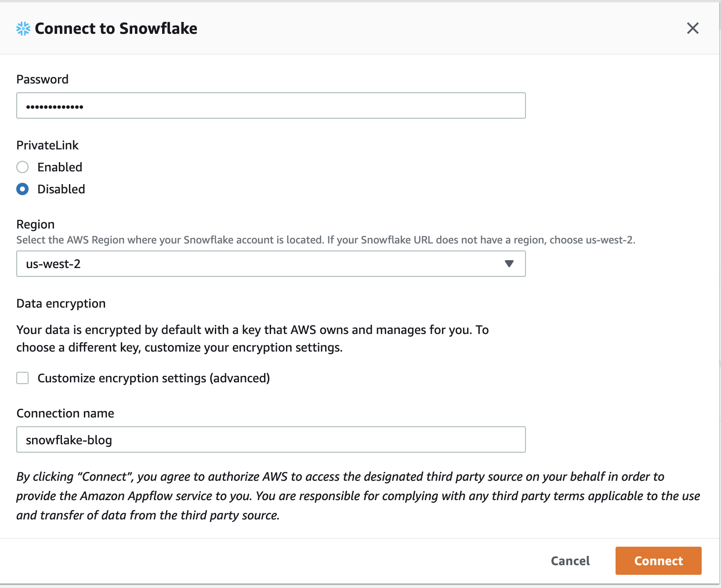Click the "Enabled" option label text

coord(60,167)
